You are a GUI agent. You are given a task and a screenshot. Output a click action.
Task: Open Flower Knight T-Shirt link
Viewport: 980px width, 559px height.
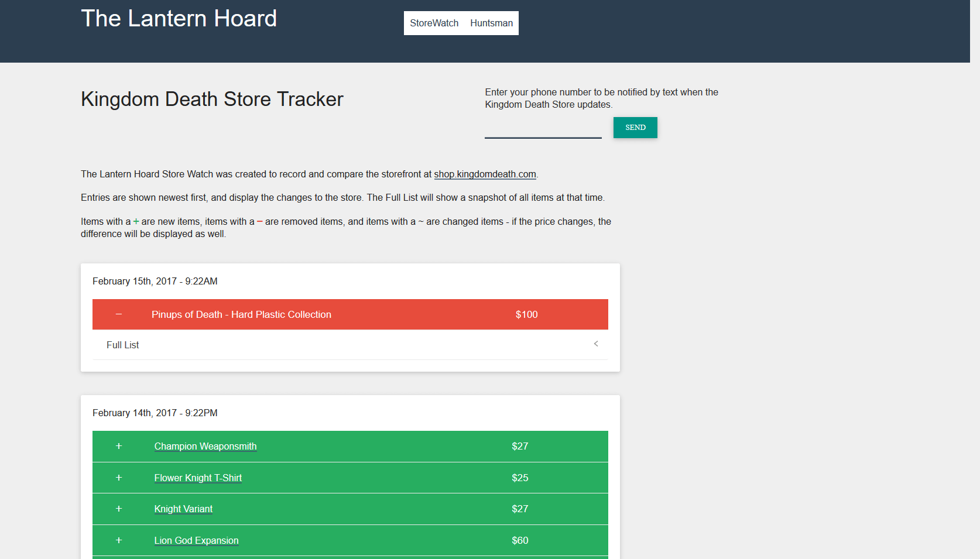[x=198, y=478]
